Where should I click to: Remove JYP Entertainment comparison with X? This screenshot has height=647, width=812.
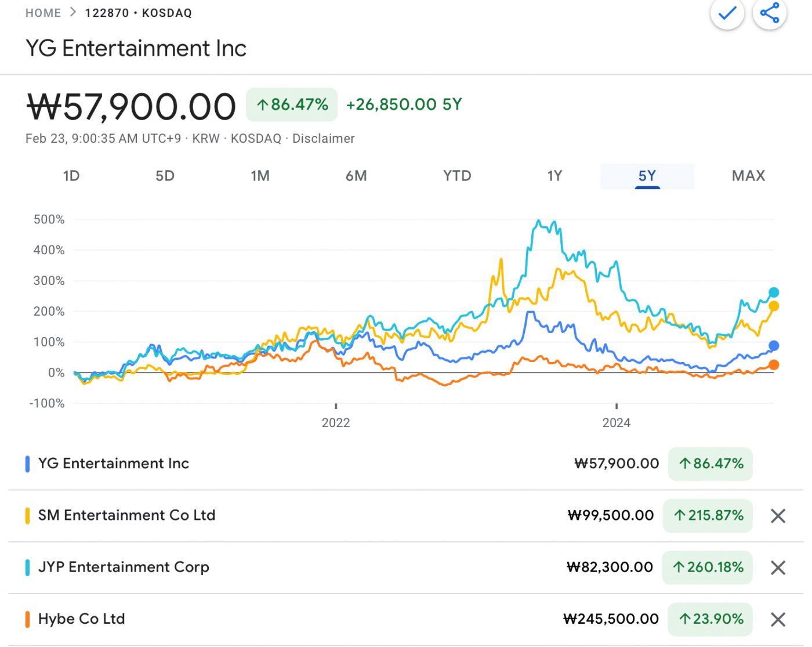pos(778,568)
